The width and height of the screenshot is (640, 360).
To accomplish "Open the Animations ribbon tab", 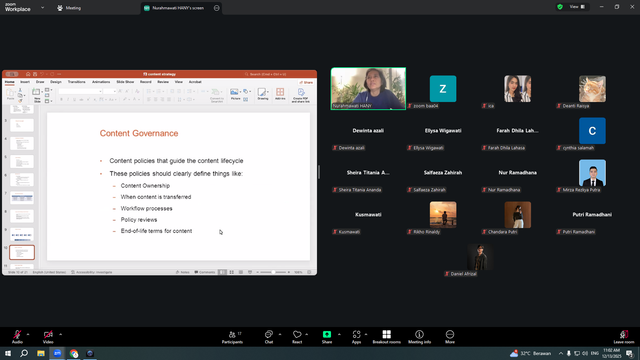I will [101, 82].
